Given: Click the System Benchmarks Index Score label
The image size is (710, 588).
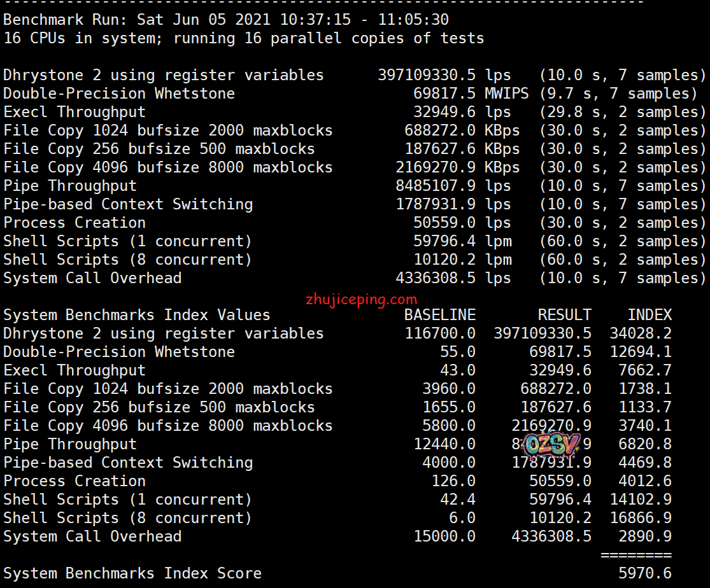Looking at the screenshot, I should coord(132,573).
